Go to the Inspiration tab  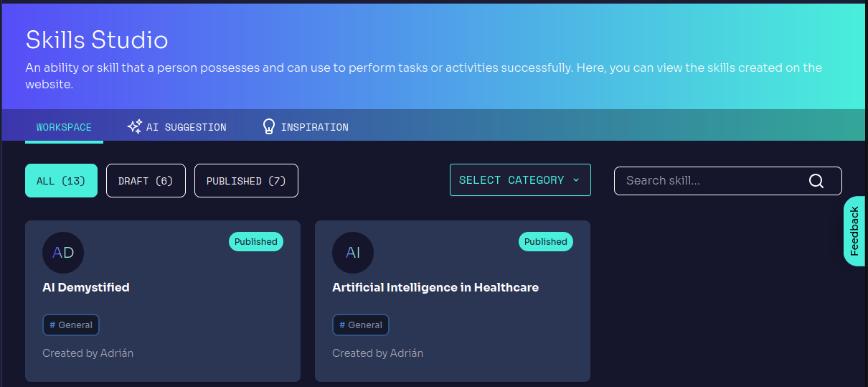coord(314,127)
